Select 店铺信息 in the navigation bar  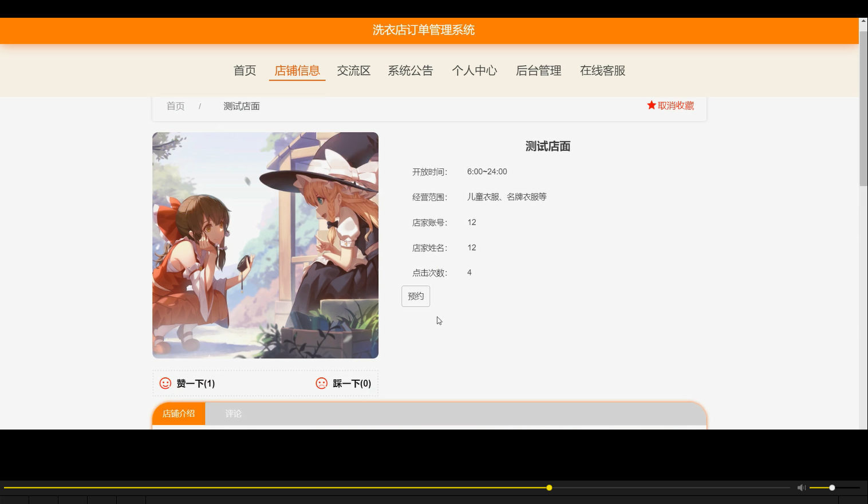(297, 70)
